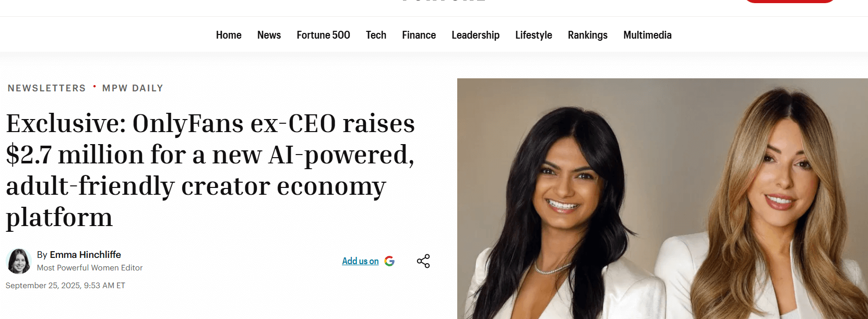View the Rankings section
868x319 pixels.
point(588,35)
